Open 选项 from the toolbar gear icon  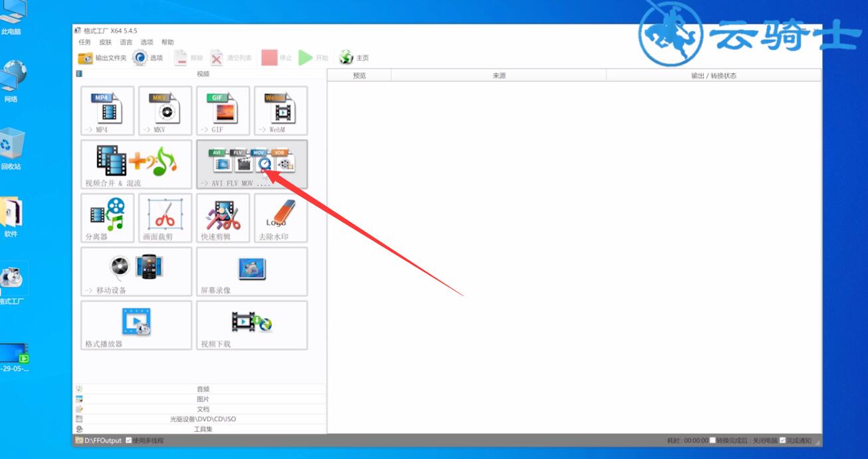point(148,58)
